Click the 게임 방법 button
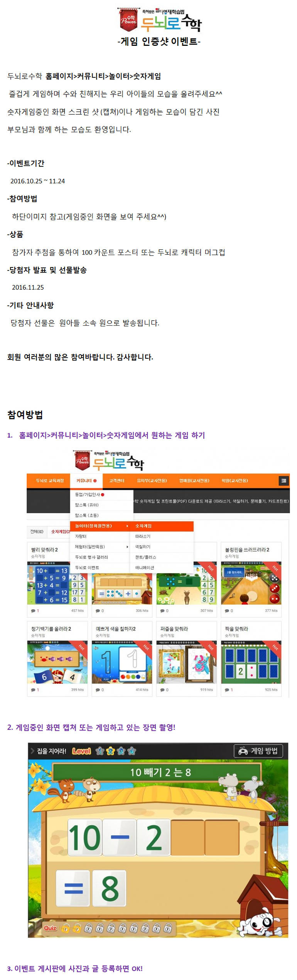 coord(258,751)
